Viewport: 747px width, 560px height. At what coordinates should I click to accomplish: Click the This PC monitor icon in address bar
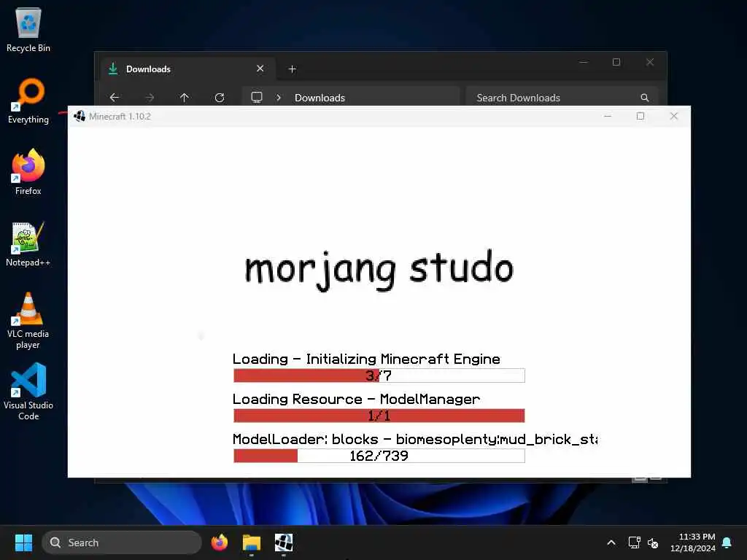point(257,97)
